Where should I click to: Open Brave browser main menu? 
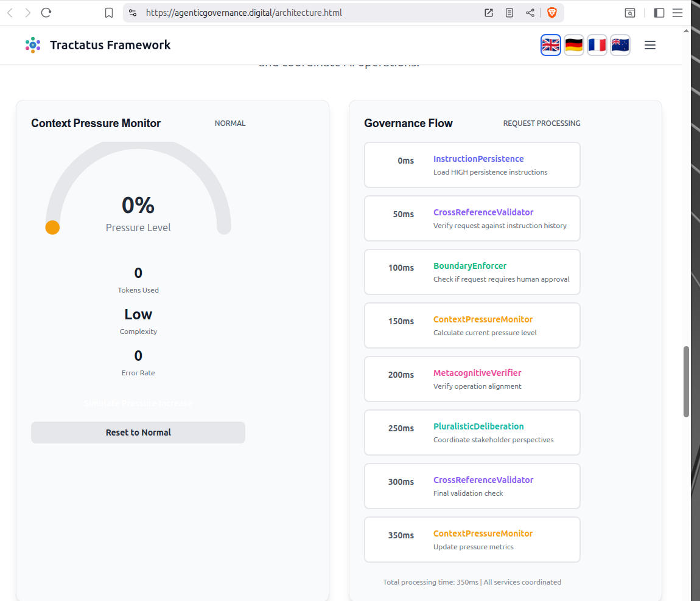(x=677, y=13)
